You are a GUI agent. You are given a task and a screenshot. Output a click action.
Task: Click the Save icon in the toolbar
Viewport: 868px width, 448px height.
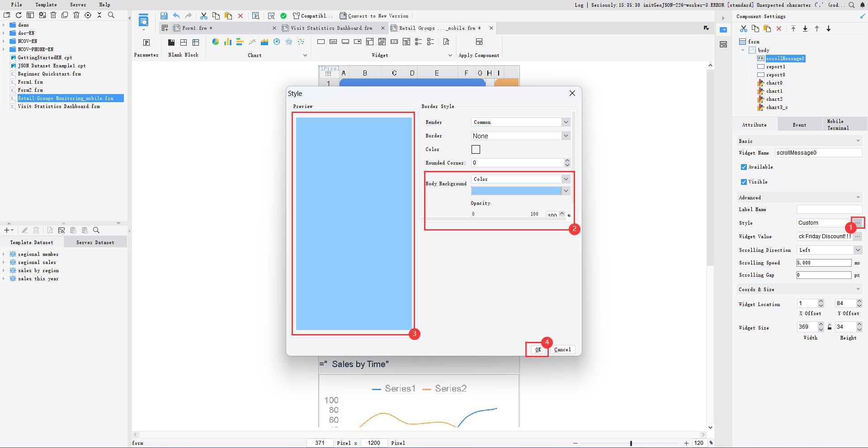pos(164,16)
